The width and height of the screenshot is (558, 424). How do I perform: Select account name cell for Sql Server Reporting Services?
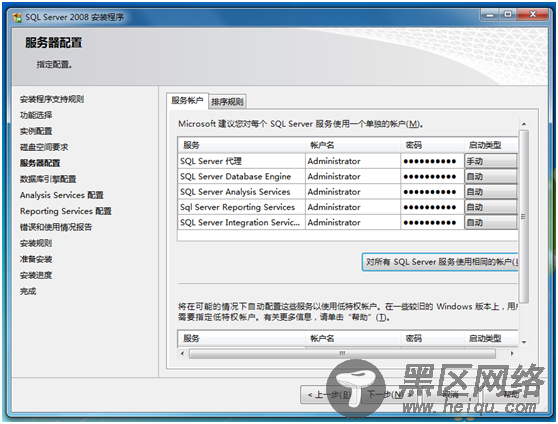(x=353, y=207)
